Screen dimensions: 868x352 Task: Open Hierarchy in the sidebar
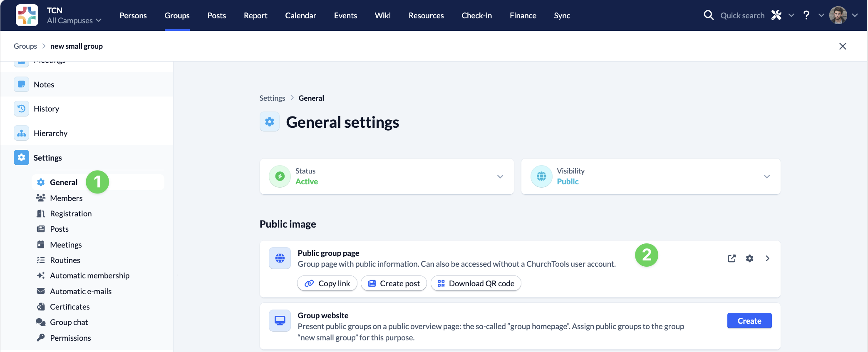click(x=50, y=133)
